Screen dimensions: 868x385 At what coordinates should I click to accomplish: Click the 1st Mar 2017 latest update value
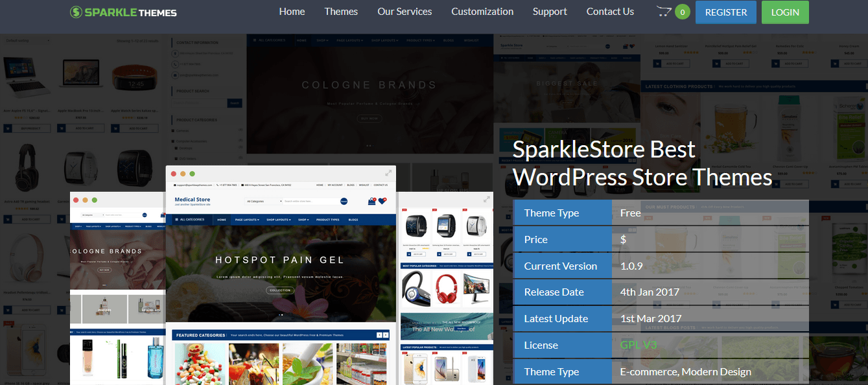[650, 318]
